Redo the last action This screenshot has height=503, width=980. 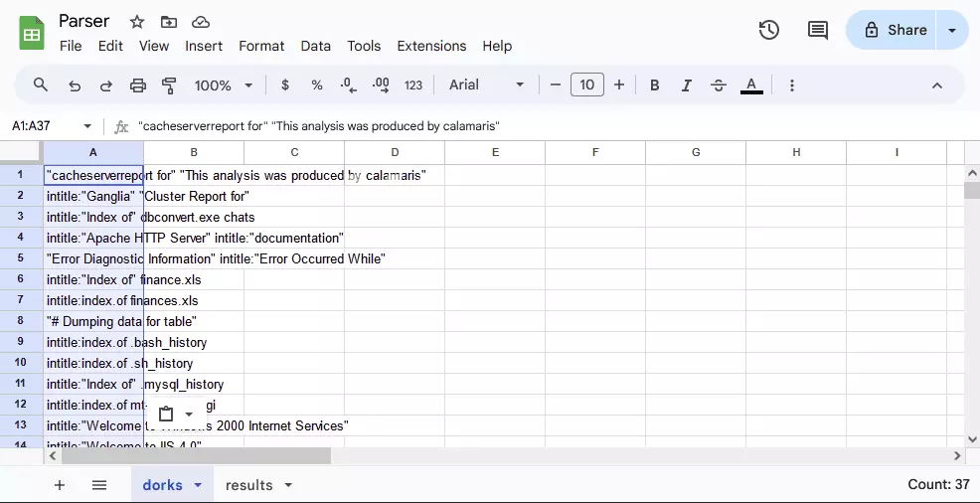[105, 85]
